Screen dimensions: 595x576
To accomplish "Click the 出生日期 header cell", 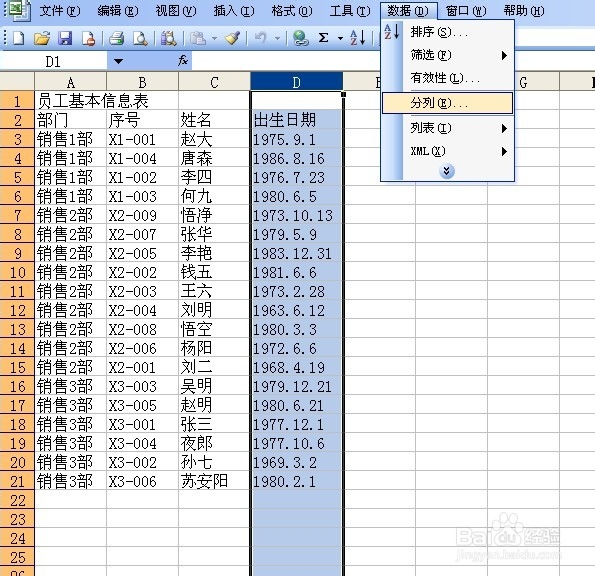I will (296, 120).
